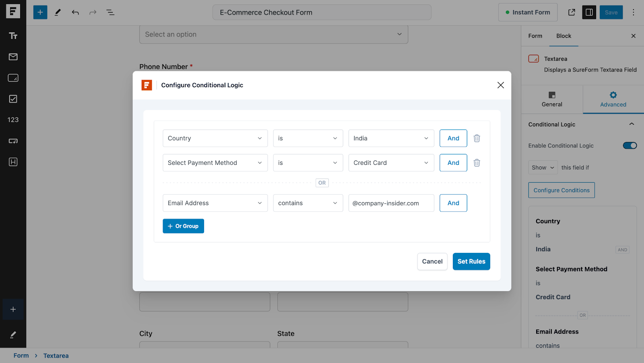This screenshot has width=644, height=363.
Task: Pick the number field icon labeled 123
Action: [x=13, y=120]
